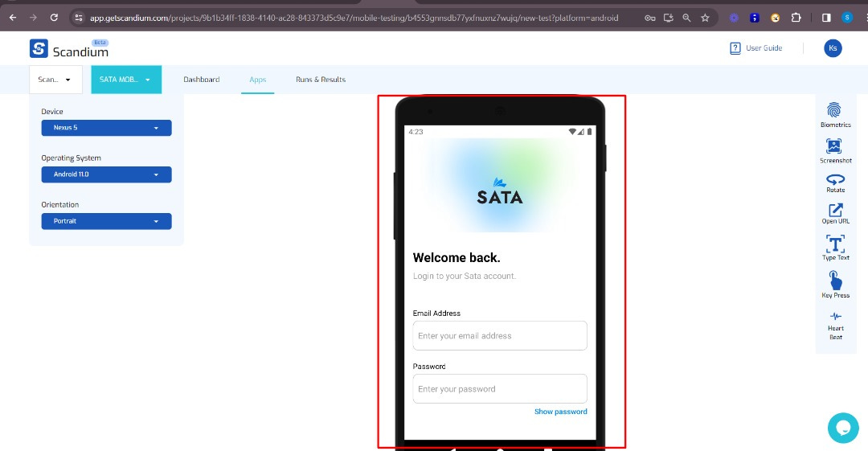Click the password input field
Viewport: 868px width, 451px height.
(500, 388)
